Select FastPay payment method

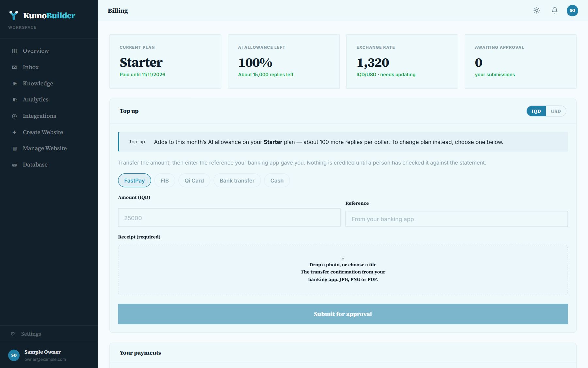click(134, 181)
